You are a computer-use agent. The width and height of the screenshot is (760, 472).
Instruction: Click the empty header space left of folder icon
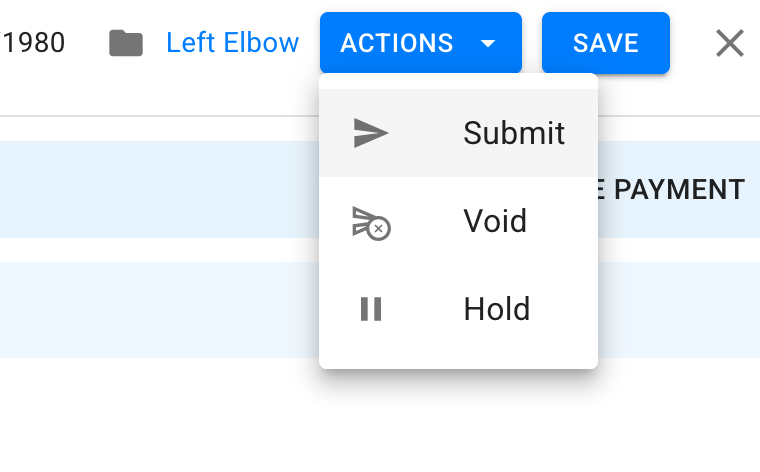click(x=87, y=43)
